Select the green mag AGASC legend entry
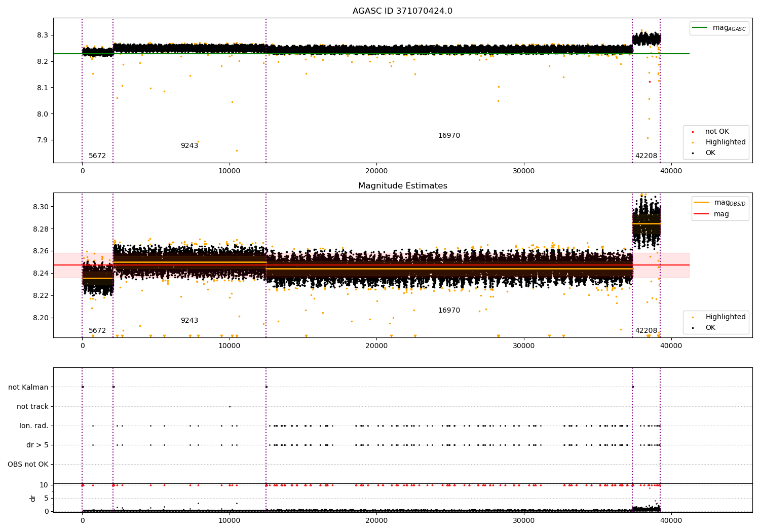This screenshot has height=532, width=760. [x=719, y=28]
